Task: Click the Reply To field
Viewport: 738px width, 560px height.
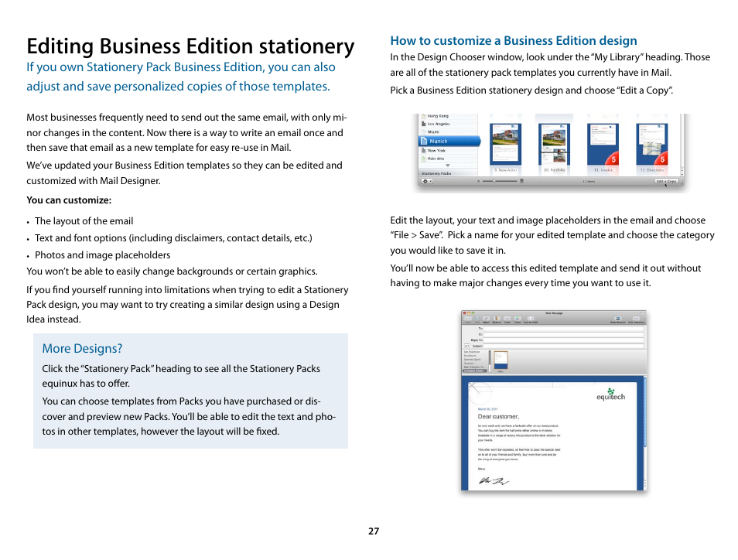Action: (x=563, y=340)
